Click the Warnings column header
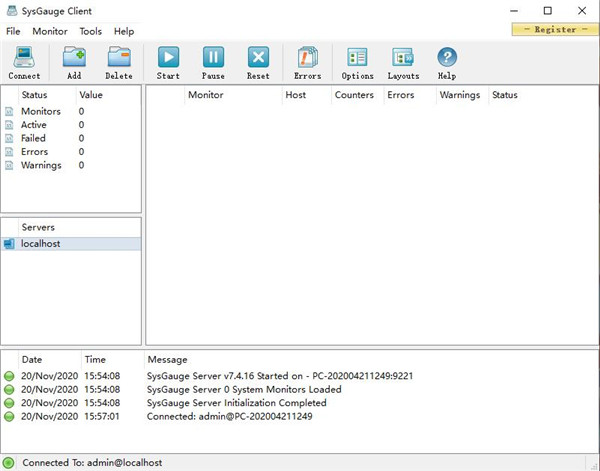 pyautogui.click(x=460, y=95)
